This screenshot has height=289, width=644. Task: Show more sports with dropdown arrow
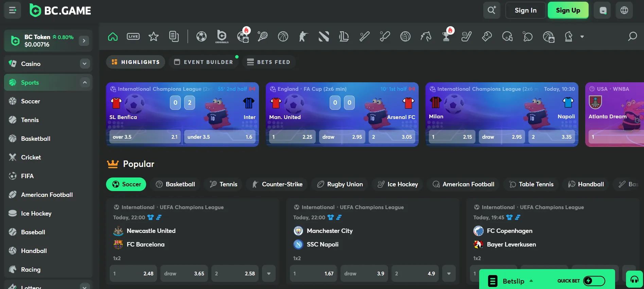(x=582, y=36)
